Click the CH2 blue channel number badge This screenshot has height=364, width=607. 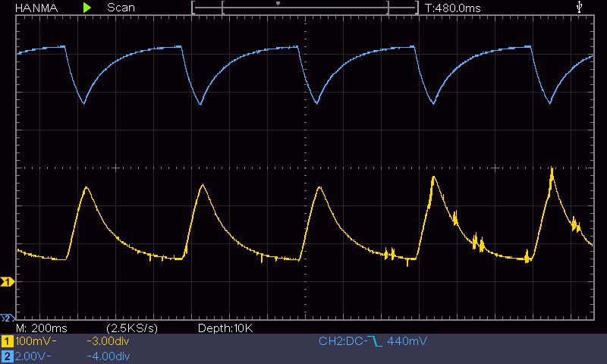pyautogui.click(x=7, y=356)
